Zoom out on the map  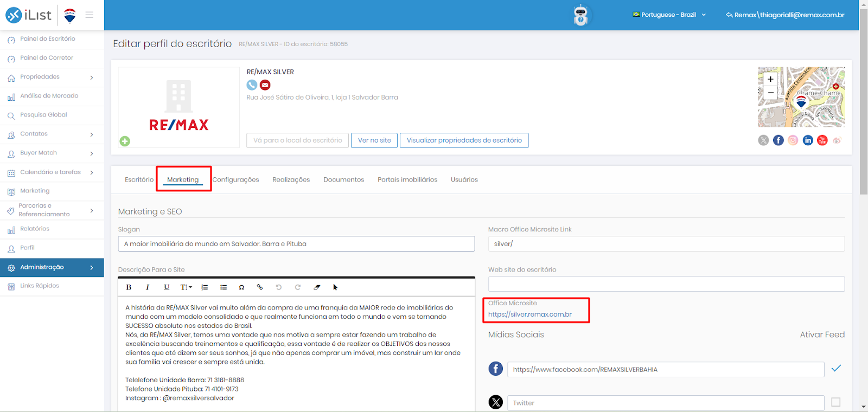click(770, 93)
